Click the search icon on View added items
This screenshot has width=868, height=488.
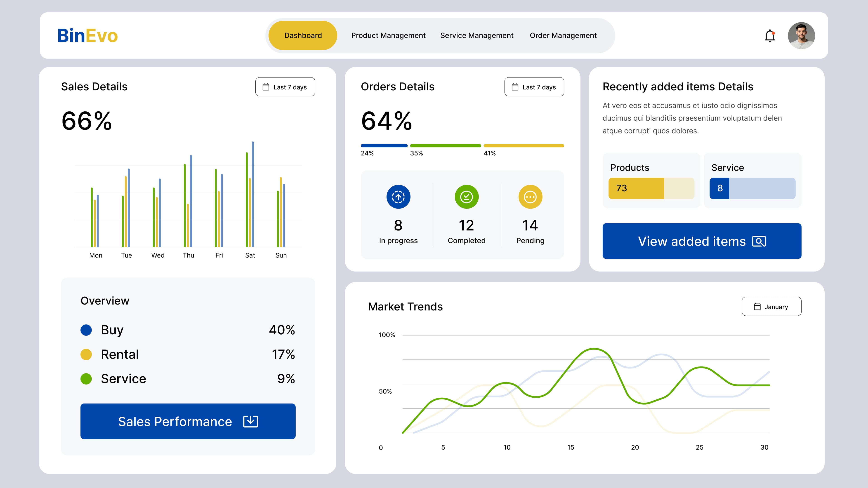(759, 242)
